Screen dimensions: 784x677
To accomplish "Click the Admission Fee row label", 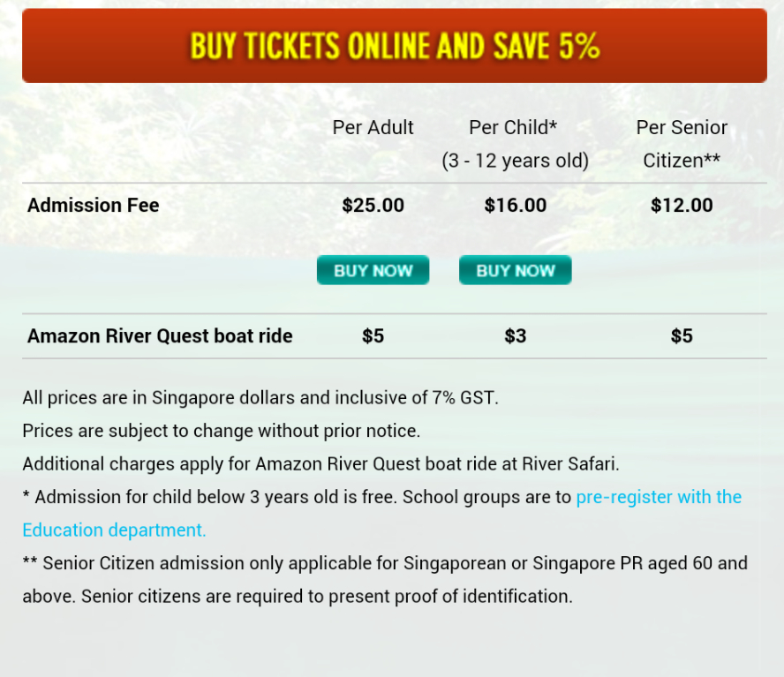I will (94, 206).
